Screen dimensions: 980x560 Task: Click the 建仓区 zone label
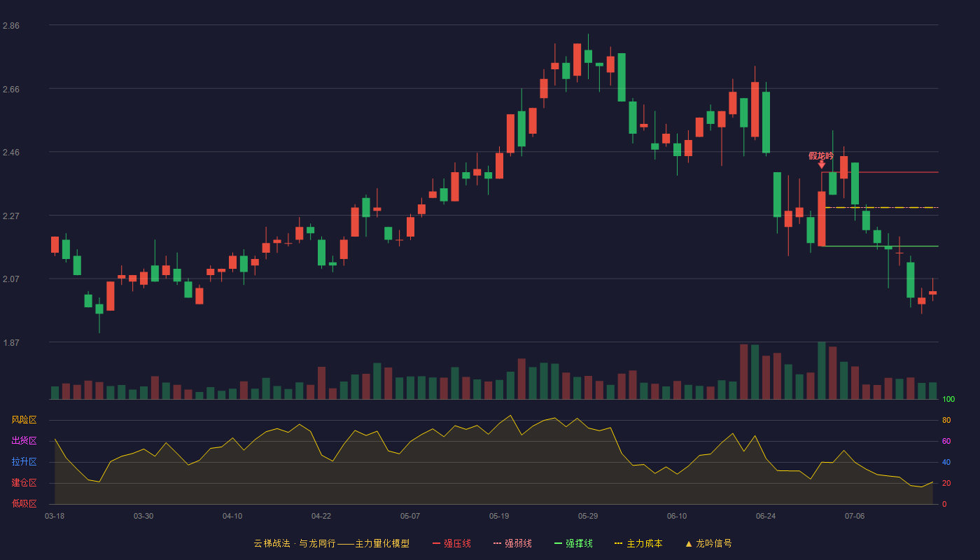pyautogui.click(x=24, y=483)
